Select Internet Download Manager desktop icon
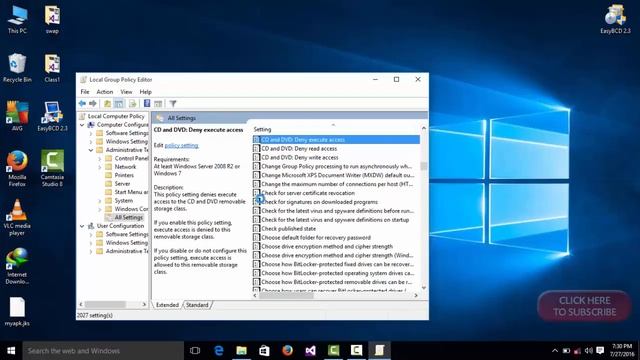This screenshot has height=360, width=640. [x=17, y=266]
